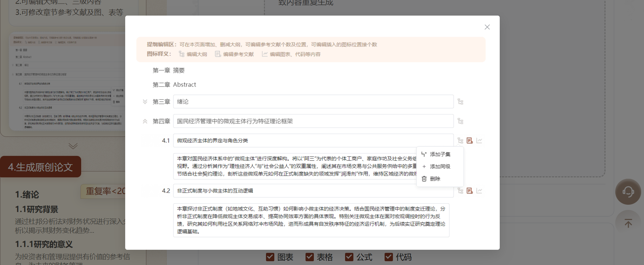
Task: Click the 编辑大纲 legend icon
Action: click(x=181, y=54)
